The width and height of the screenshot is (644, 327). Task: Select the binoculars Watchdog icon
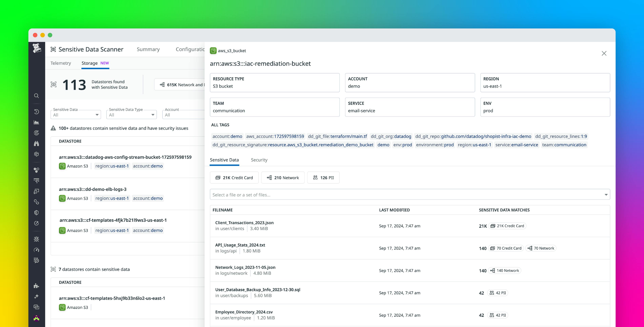[36, 144]
